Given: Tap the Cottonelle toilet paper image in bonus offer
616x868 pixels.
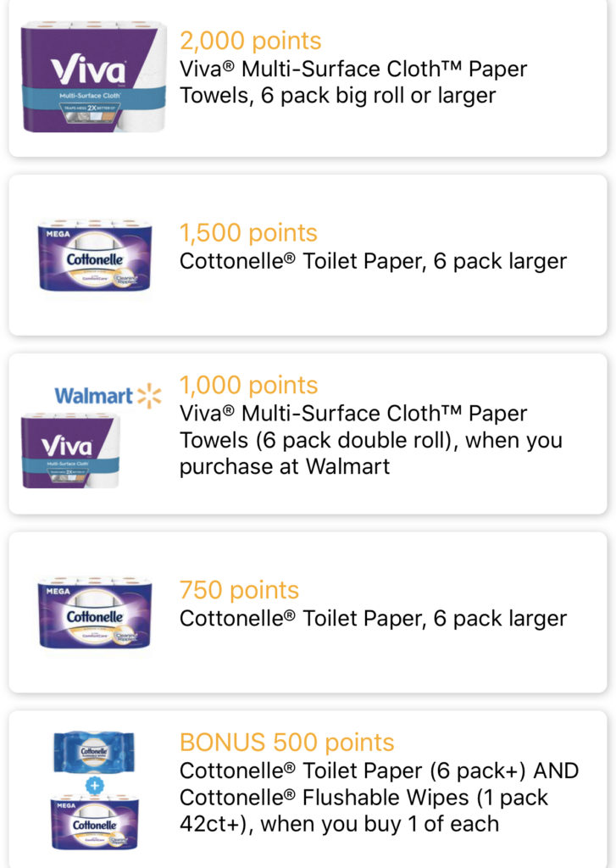Looking at the screenshot, I should click(x=95, y=823).
